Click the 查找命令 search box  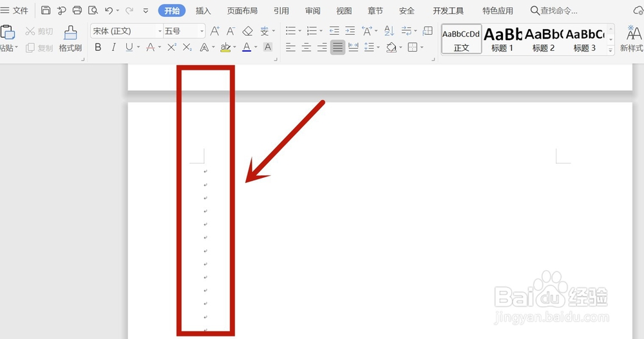coord(554,11)
